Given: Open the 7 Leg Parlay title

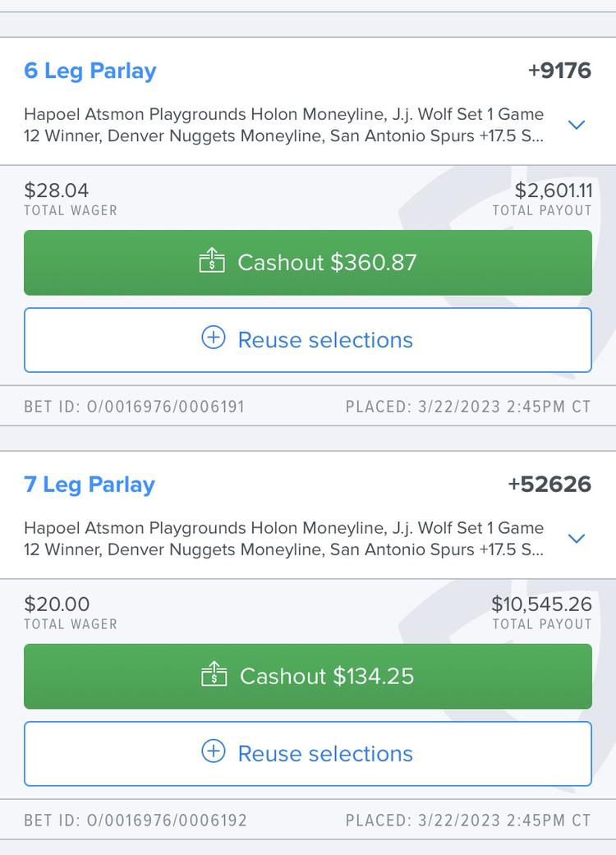Looking at the screenshot, I should (90, 485).
